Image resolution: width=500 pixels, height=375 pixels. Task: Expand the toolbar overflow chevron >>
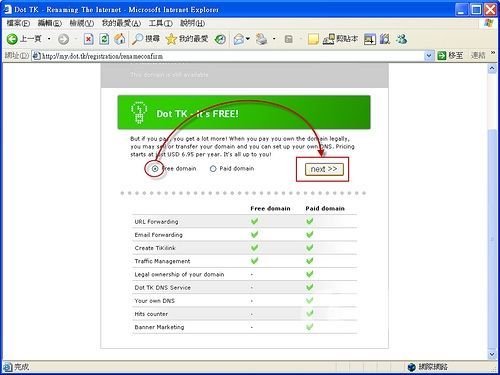pos(493,53)
